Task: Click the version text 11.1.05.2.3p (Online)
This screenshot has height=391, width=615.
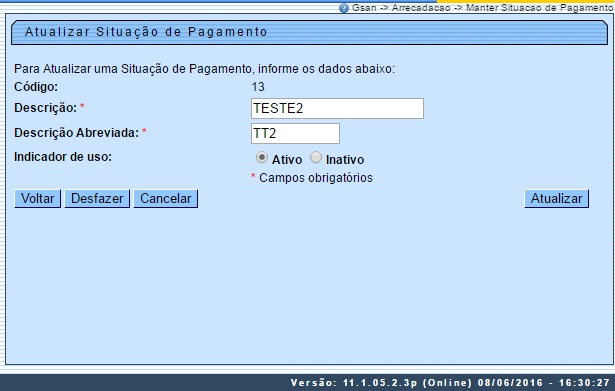Action: 407,383
